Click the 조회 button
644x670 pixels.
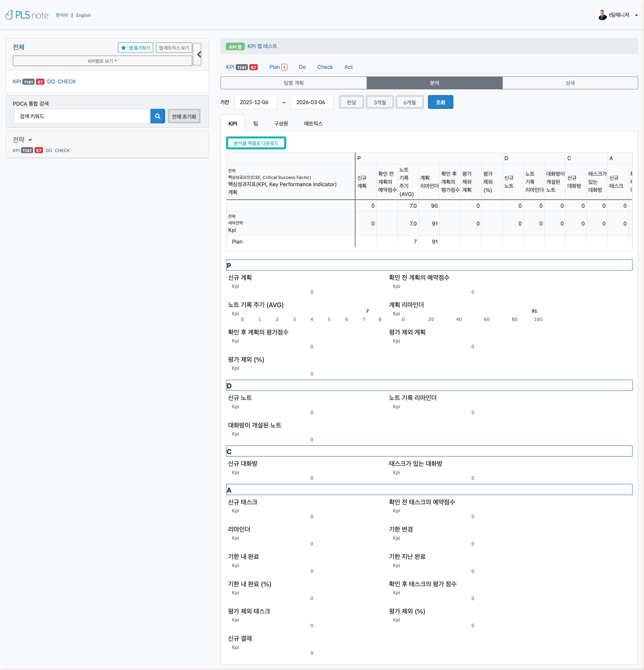[440, 102]
